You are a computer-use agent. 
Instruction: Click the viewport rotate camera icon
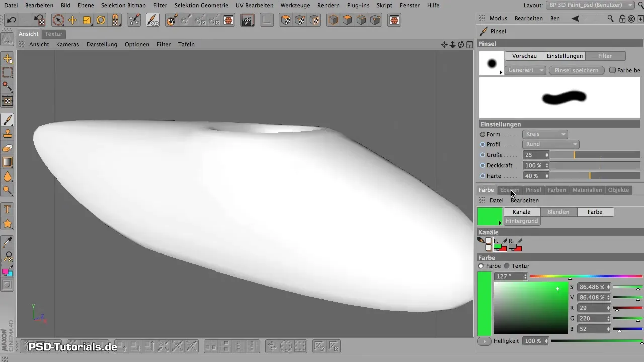[460, 44]
